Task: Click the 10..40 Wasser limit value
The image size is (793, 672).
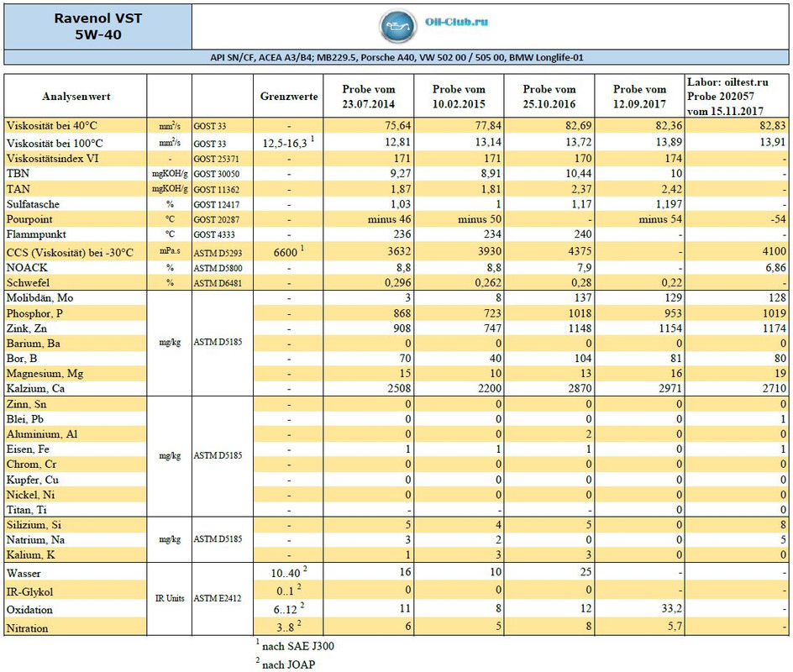Action: [x=289, y=572]
